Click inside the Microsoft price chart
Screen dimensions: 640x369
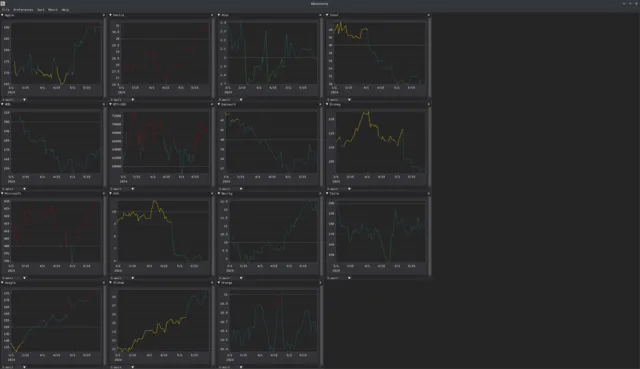pos(56,231)
